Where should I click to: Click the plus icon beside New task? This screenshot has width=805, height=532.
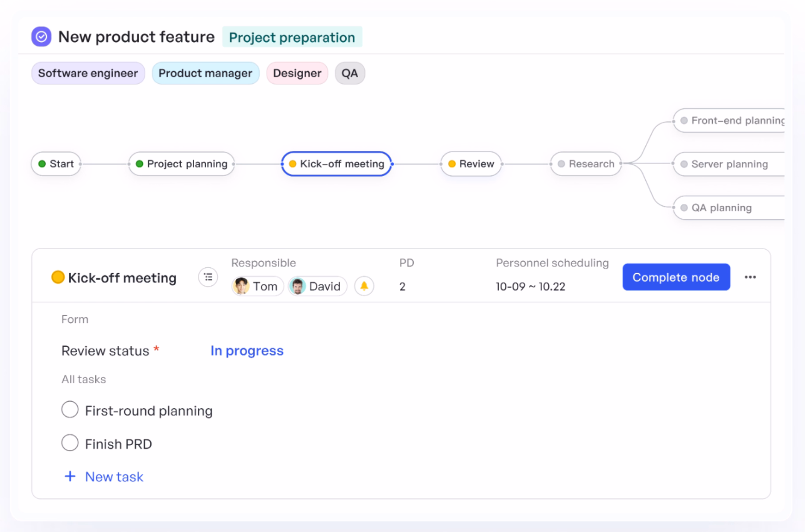70,477
